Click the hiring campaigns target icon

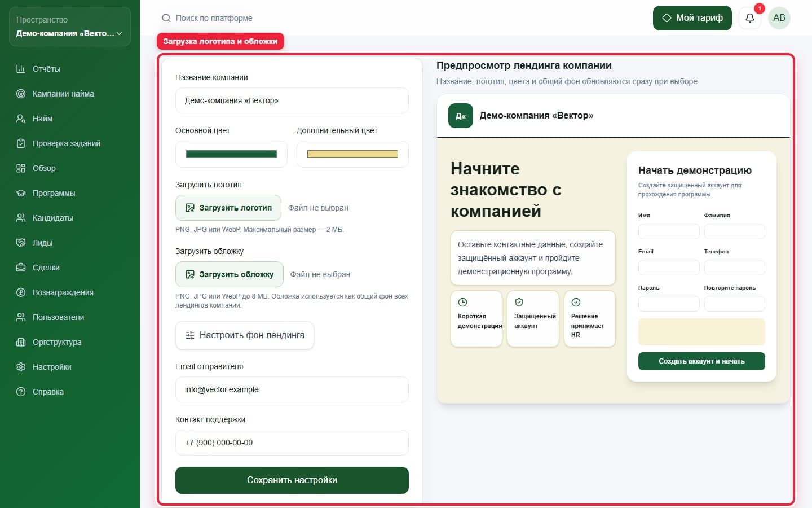tap(21, 94)
